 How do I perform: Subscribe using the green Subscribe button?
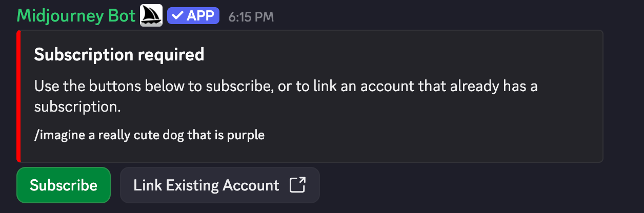click(x=64, y=185)
